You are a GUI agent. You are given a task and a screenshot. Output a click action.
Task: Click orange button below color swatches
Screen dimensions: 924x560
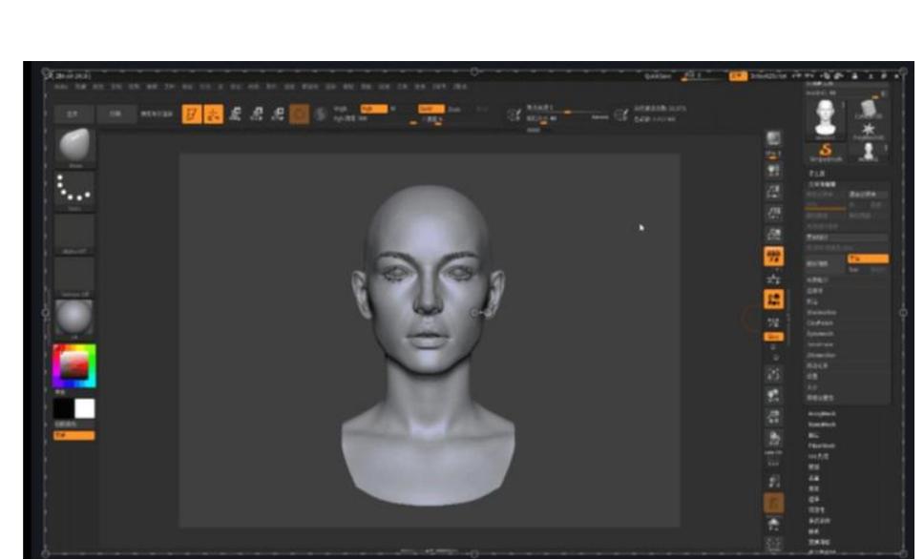[74, 436]
